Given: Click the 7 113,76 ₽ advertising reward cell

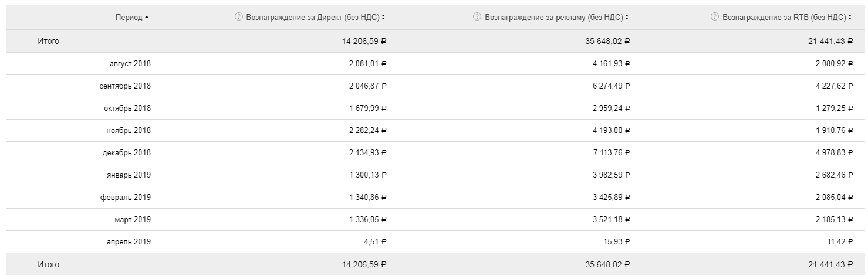Looking at the screenshot, I should (x=607, y=152).
